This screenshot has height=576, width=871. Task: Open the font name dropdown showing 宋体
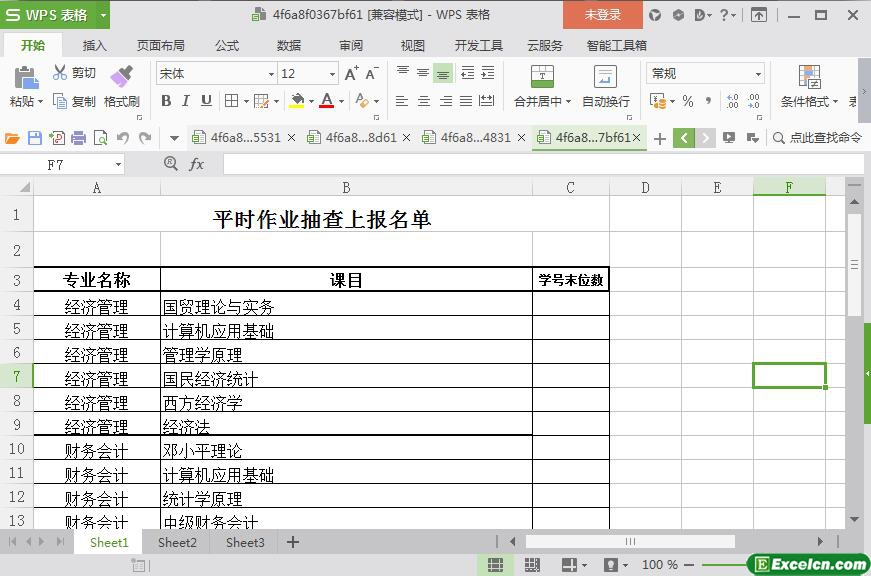tap(217, 73)
